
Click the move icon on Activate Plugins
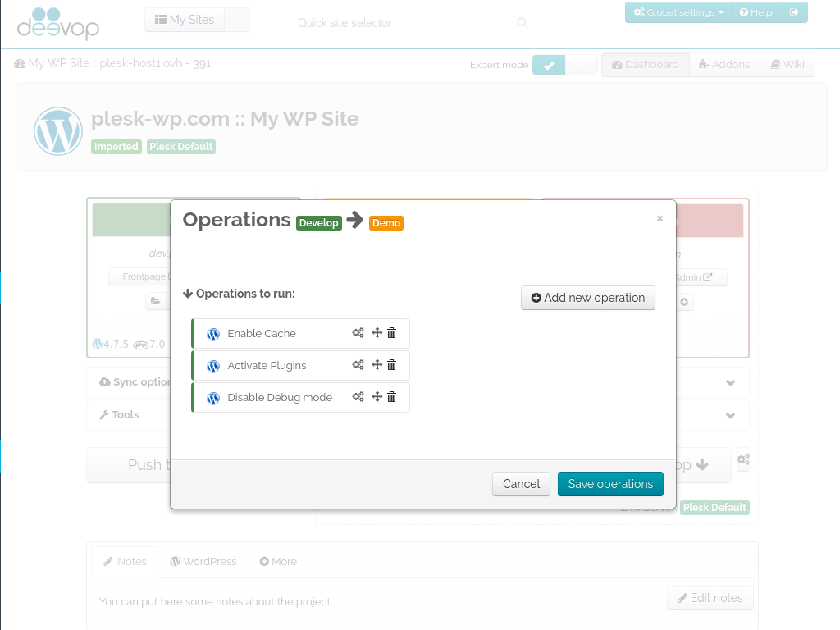click(377, 365)
